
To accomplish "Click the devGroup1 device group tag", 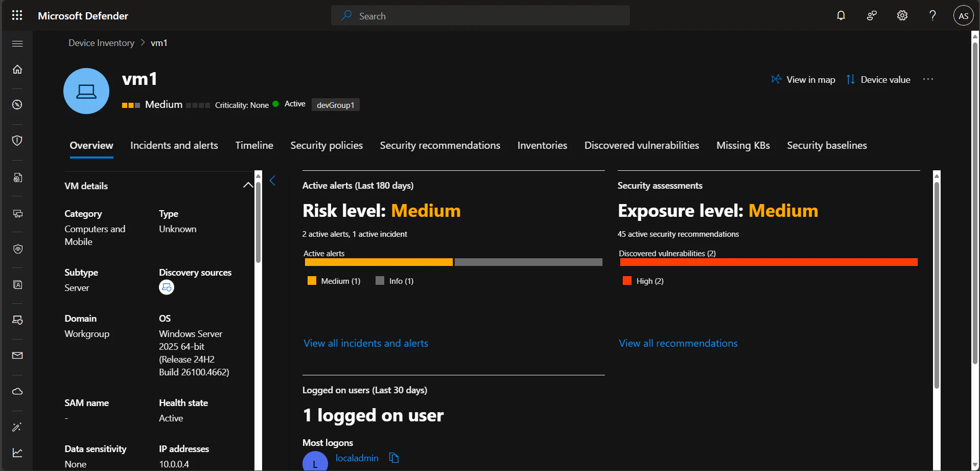I will tap(336, 105).
